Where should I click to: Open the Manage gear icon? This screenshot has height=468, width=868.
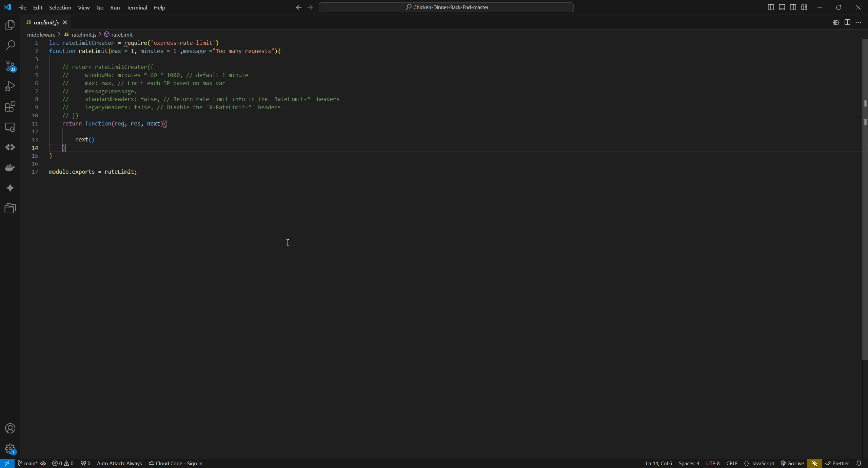point(10,449)
